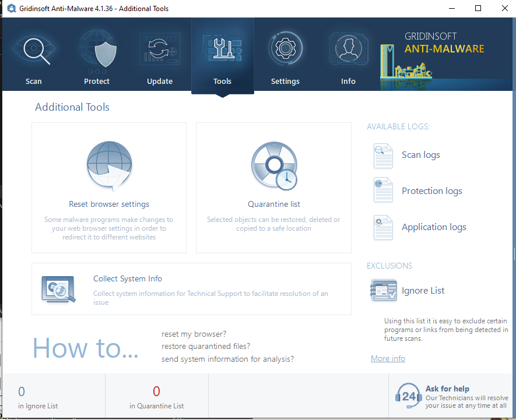Open the Ignore List link
Screen dimensions: 516x420
click(423, 291)
